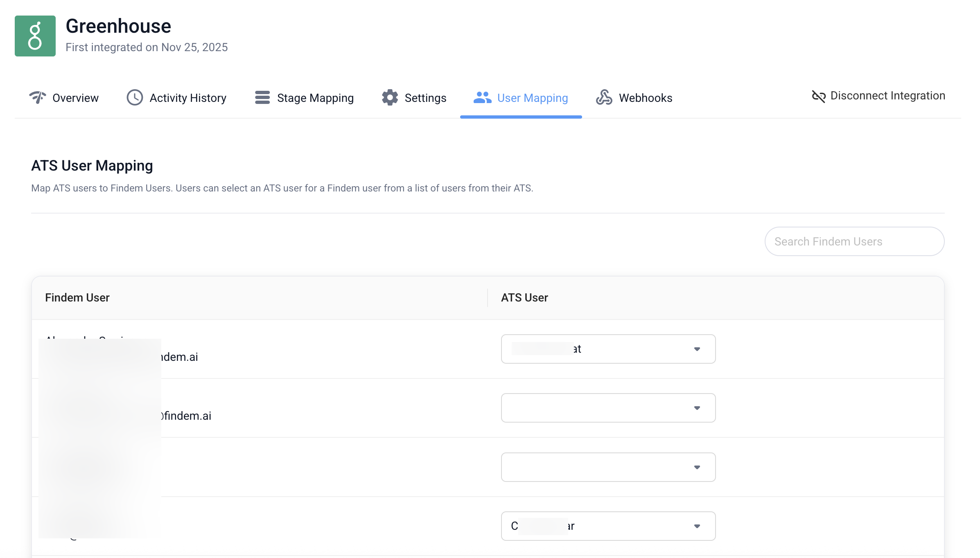
Task: Focus the Search Findem Users field
Action: [854, 241]
